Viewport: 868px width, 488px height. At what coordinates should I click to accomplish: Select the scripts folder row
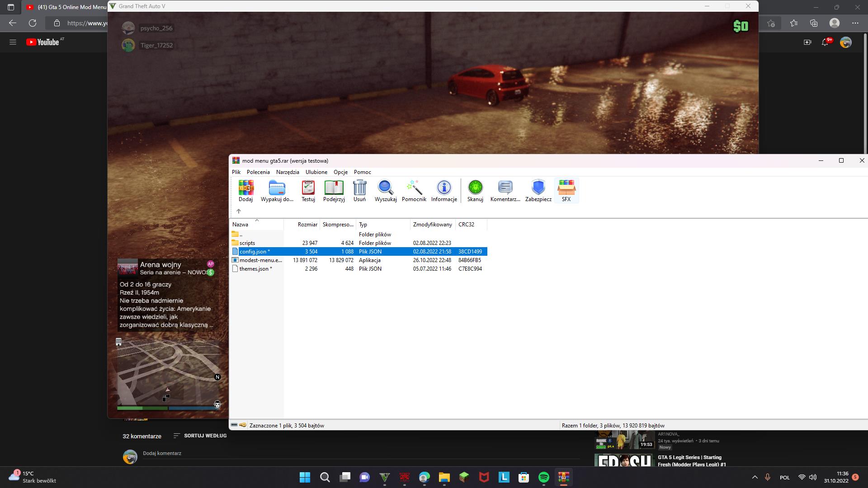tap(247, 243)
